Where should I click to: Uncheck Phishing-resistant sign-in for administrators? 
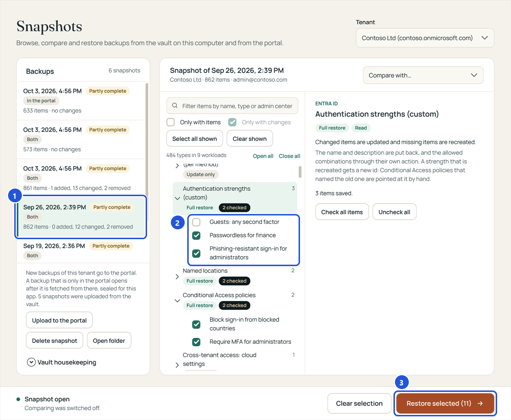pos(196,253)
